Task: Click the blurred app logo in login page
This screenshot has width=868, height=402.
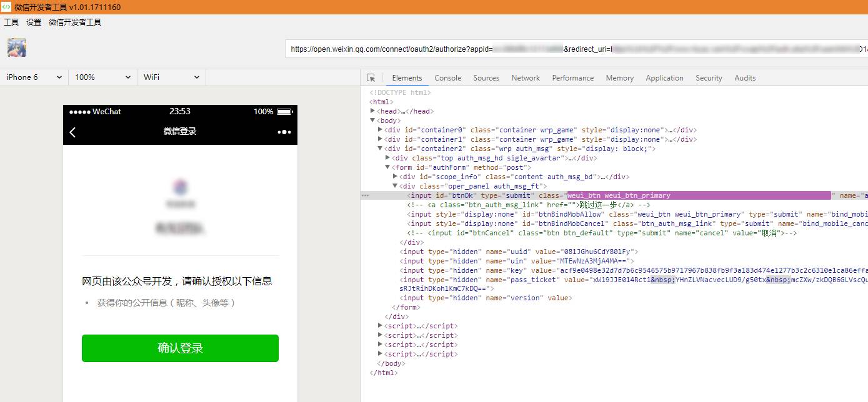Action: point(180,187)
